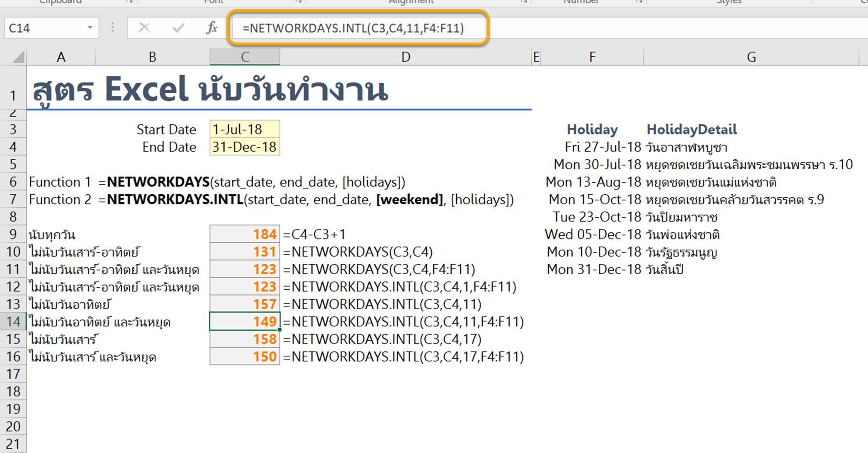Click the Holiday column heading
The image size is (868, 453).
592,129
